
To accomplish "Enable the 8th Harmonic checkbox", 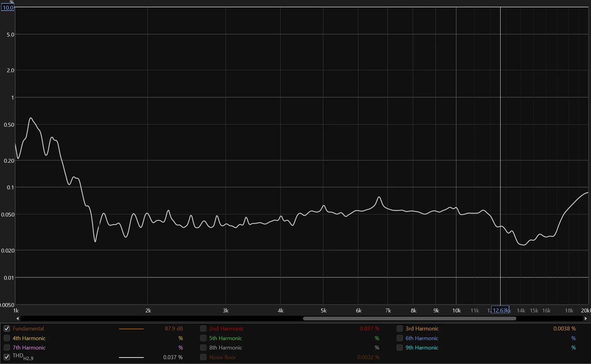I will 203,348.
